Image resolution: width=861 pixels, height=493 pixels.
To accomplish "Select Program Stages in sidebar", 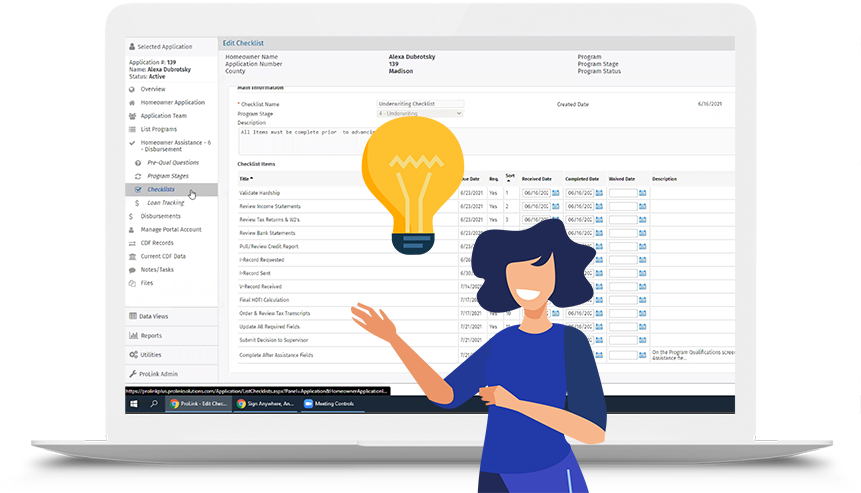I will (168, 175).
